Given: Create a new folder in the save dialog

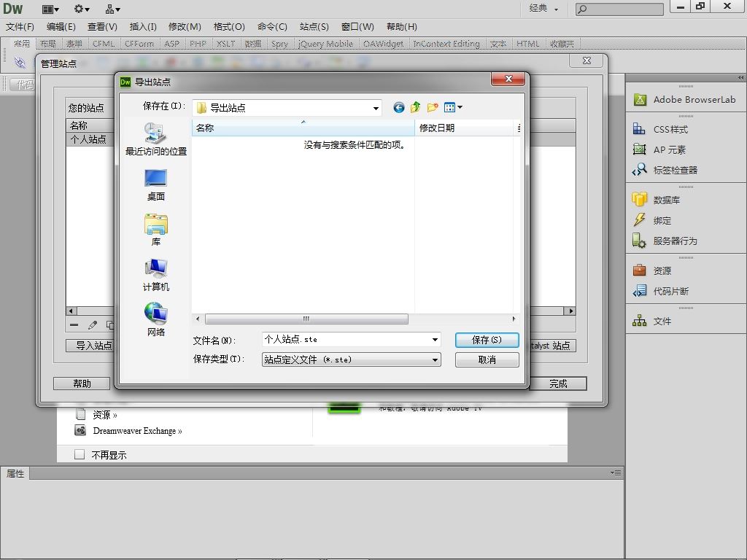Looking at the screenshot, I should click(433, 108).
